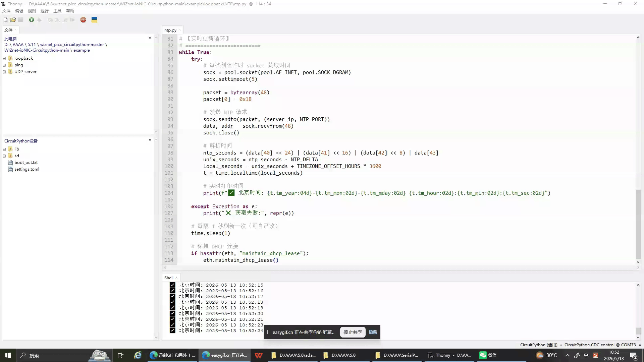Click the open file folder icon
Viewport: 644px width, 362px height.
pos(13,20)
